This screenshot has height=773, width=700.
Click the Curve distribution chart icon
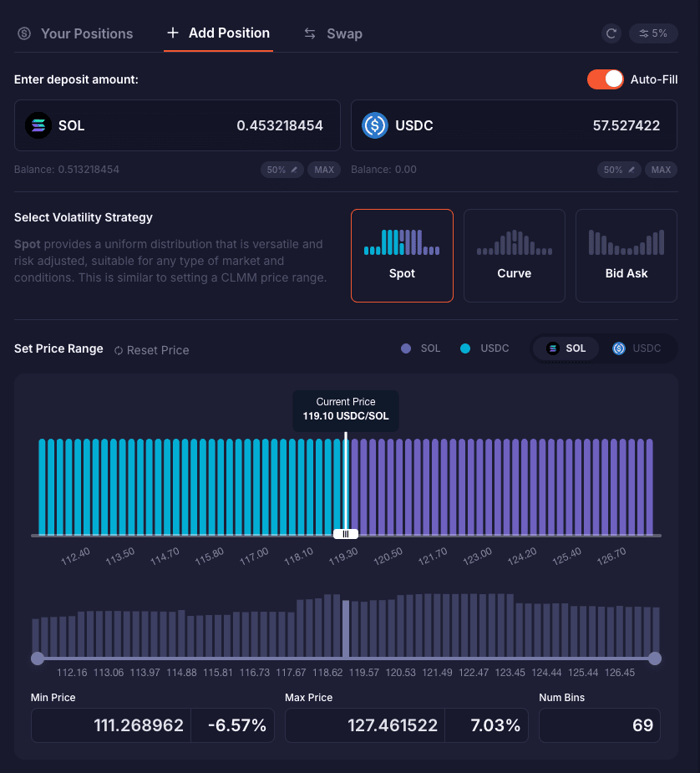[514, 242]
